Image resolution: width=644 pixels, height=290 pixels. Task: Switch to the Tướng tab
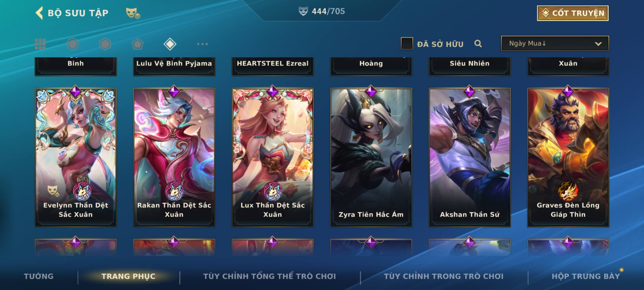pos(39,276)
